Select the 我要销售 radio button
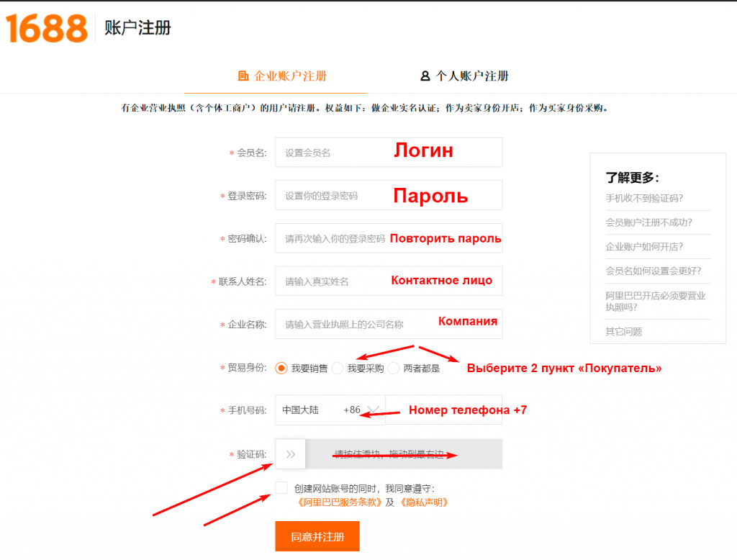 pos(281,368)
